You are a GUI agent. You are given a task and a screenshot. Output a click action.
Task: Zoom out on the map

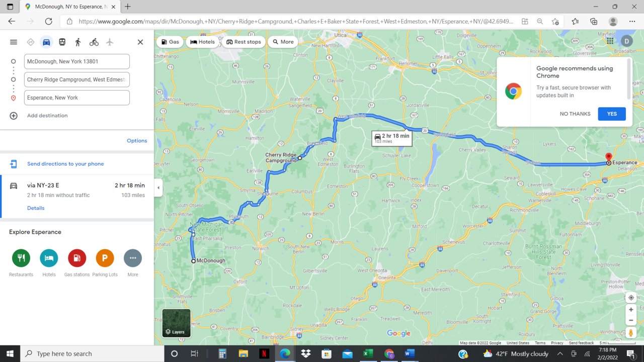[x=631, y=320]
